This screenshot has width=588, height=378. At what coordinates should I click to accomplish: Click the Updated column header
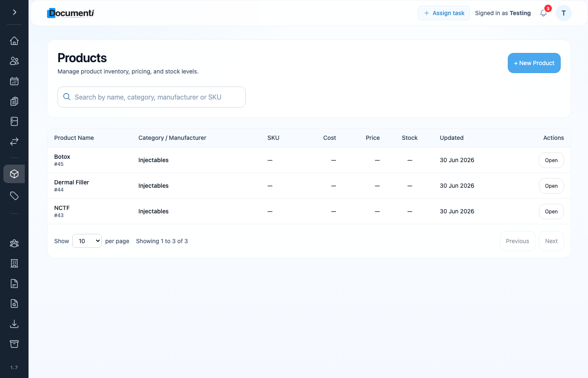(x=451, y=138)
